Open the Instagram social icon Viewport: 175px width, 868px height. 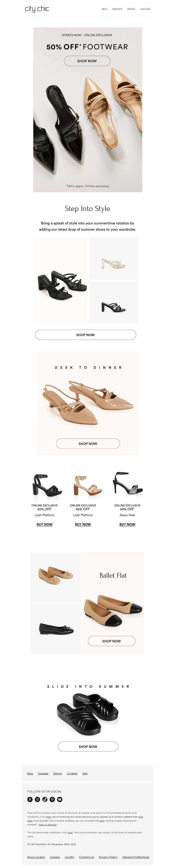pyautogui.click(x=37, y=799)
